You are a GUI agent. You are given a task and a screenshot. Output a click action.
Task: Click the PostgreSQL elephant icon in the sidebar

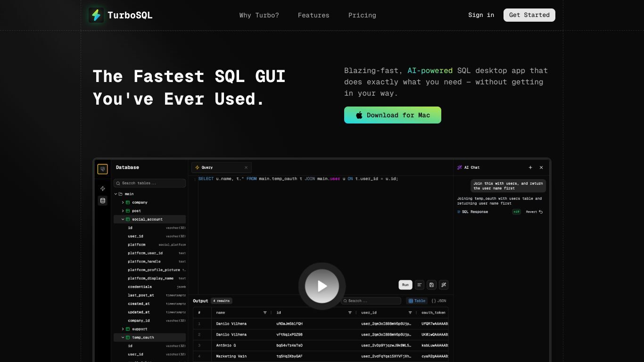click(102, 169)
